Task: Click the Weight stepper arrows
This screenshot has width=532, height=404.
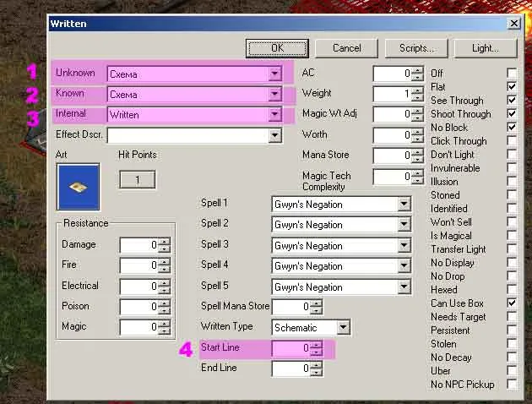Action: [x=417, y=94]
